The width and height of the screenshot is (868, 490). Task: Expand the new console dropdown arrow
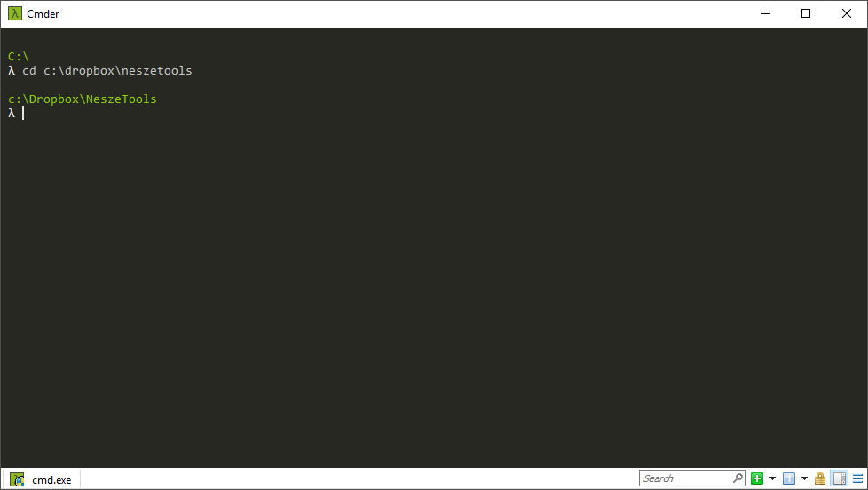[x=772, y=478]
